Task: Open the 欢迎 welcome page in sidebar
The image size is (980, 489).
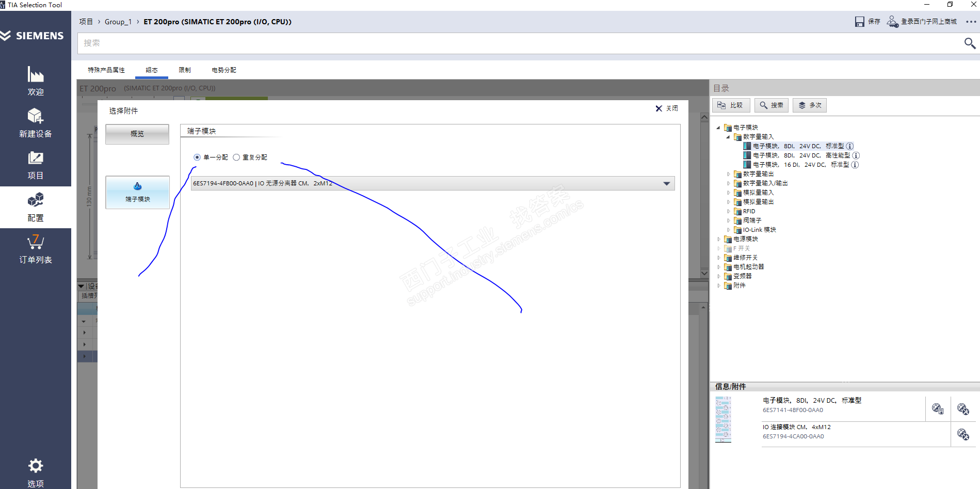Action: coord(36,81)
